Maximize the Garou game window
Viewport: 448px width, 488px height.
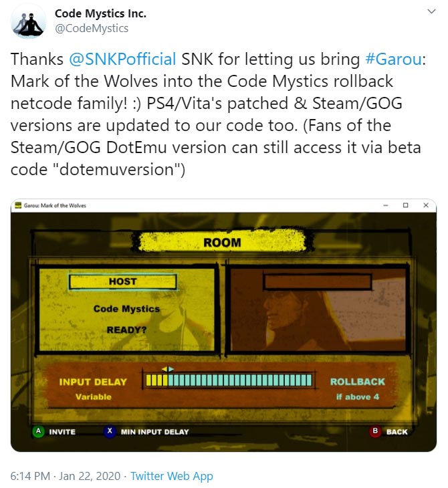click(405, 205)
